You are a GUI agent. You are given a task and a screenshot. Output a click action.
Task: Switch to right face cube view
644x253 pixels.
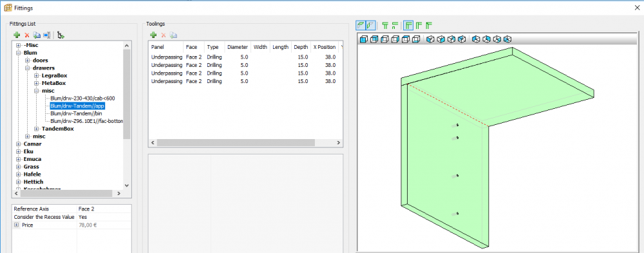(x=395, y=39)
